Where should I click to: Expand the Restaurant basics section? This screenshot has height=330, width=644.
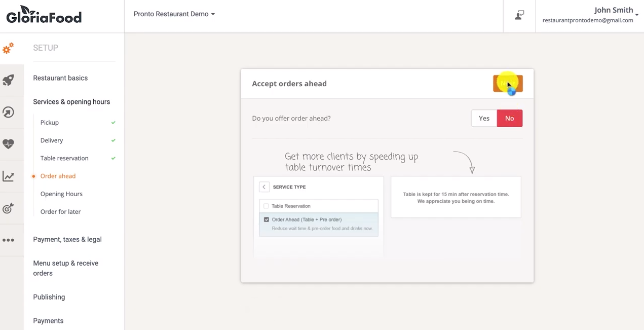pos(60,78)
